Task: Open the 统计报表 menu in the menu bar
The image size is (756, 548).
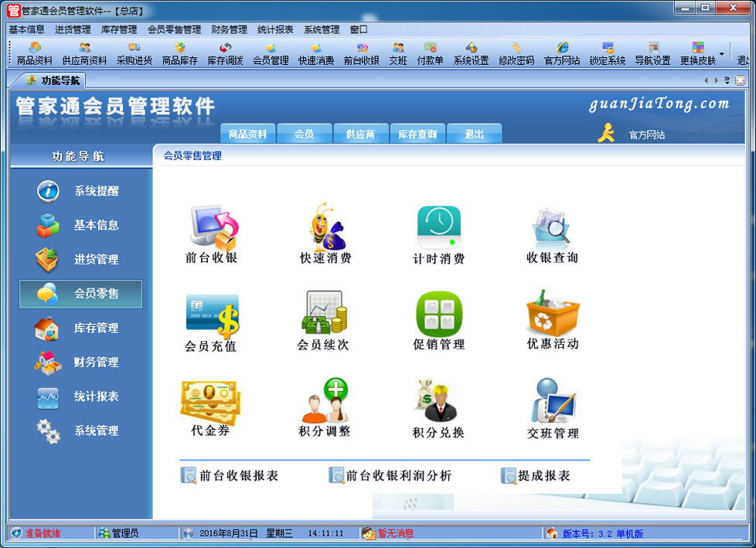Action: pos(275,29)
